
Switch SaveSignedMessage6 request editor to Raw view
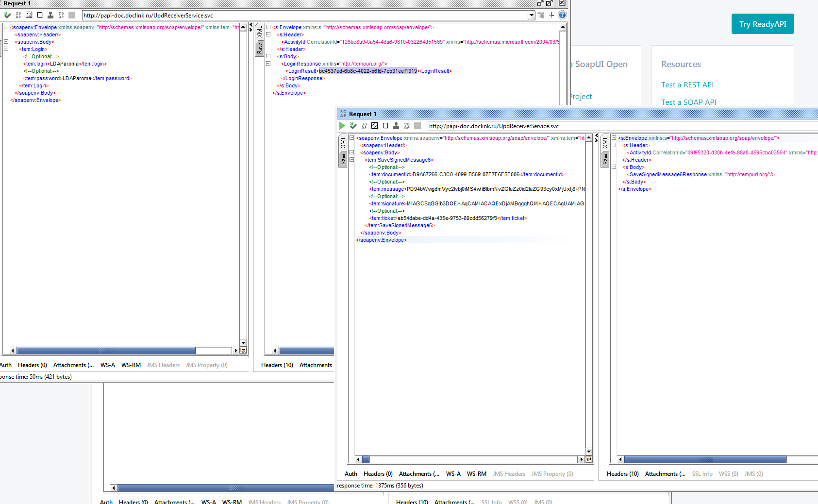pos(343,159)
